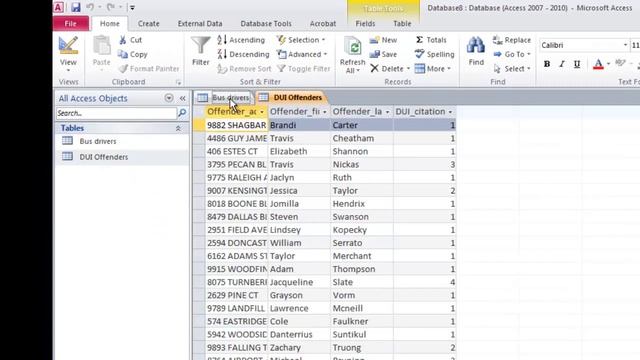Switch to the Create ribbon tab
640x360 pixels.
149,24
